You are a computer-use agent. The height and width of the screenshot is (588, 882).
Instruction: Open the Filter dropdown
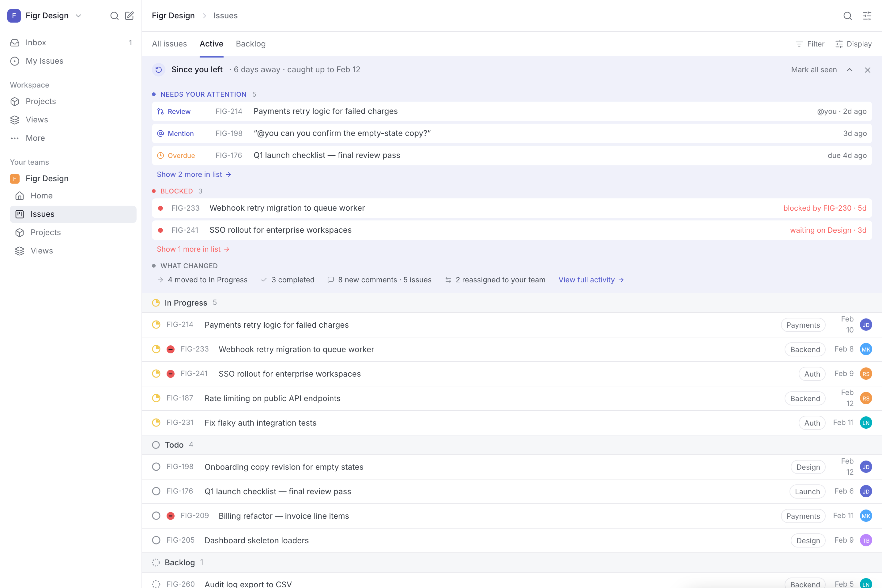(x=810, y=44)
